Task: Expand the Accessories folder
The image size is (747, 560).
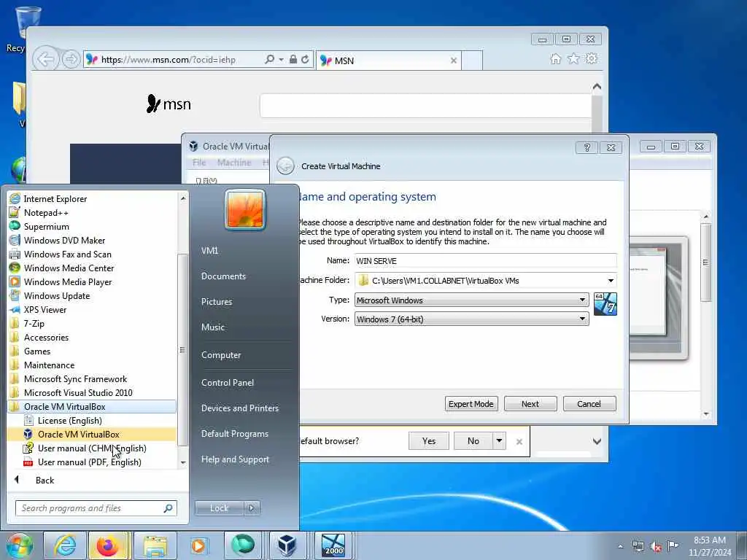Action: (x=46, y=337)
